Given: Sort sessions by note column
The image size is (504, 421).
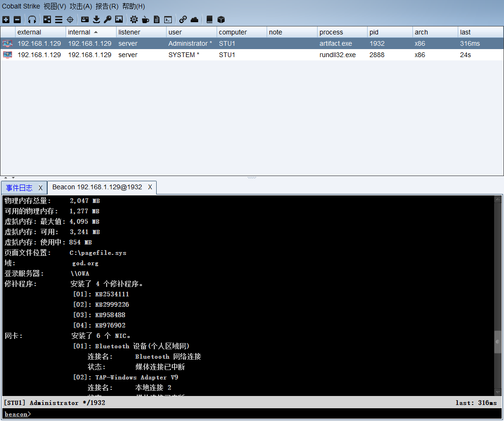Looking at the screenshot, I should pos(292,32).
